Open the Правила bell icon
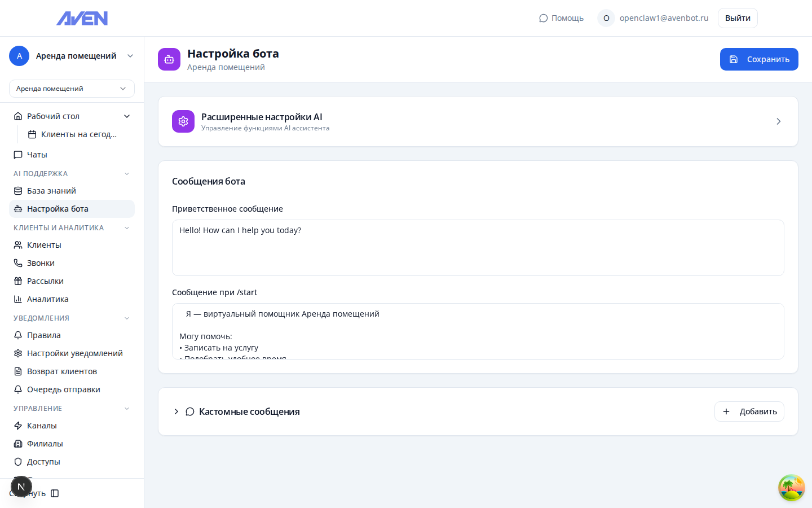The width and height of the screenshot is (812, 508). tap(17, 335)
